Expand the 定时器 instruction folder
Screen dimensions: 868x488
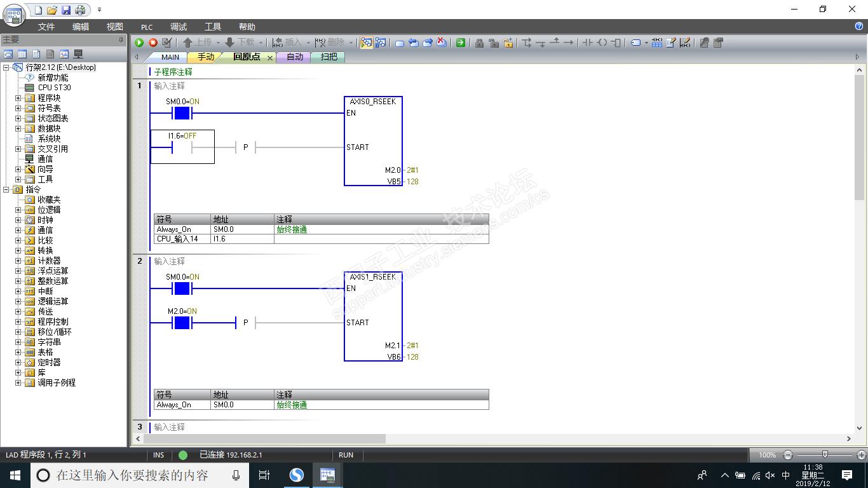coord(18,362)
